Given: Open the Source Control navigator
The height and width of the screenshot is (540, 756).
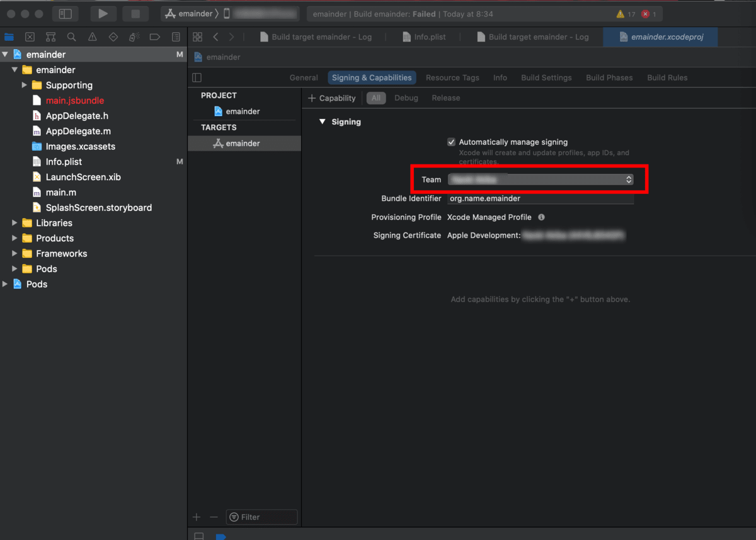Looking at the screenshot, I should (30, 37).
